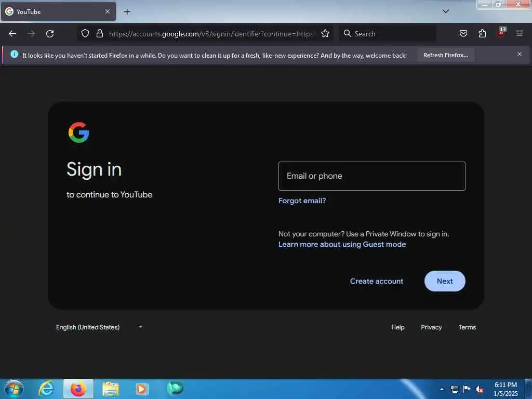
Task: Open the Help footer link
Action: tap(397, 327)
